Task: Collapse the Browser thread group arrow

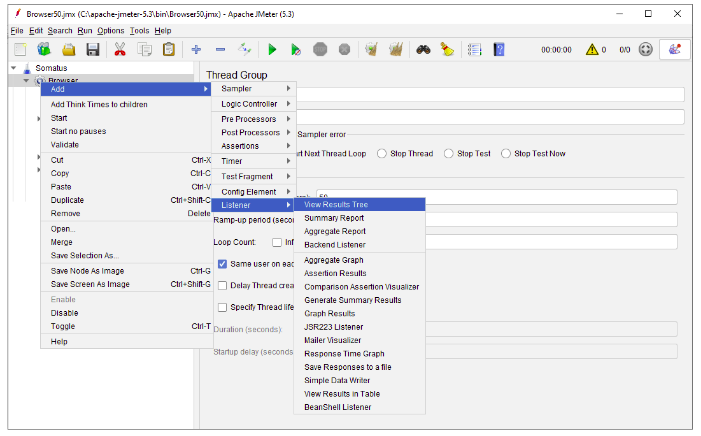Action: [26, 80]
